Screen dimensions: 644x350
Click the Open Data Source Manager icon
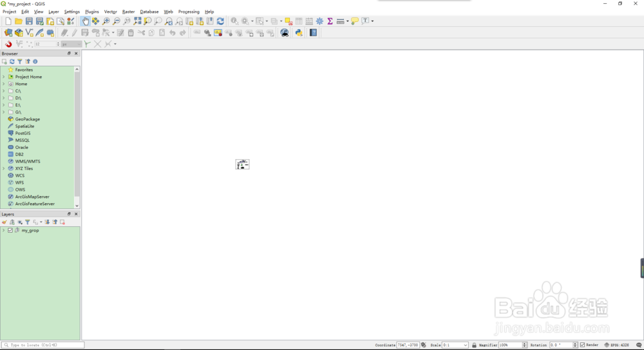(x=8, y=33)
